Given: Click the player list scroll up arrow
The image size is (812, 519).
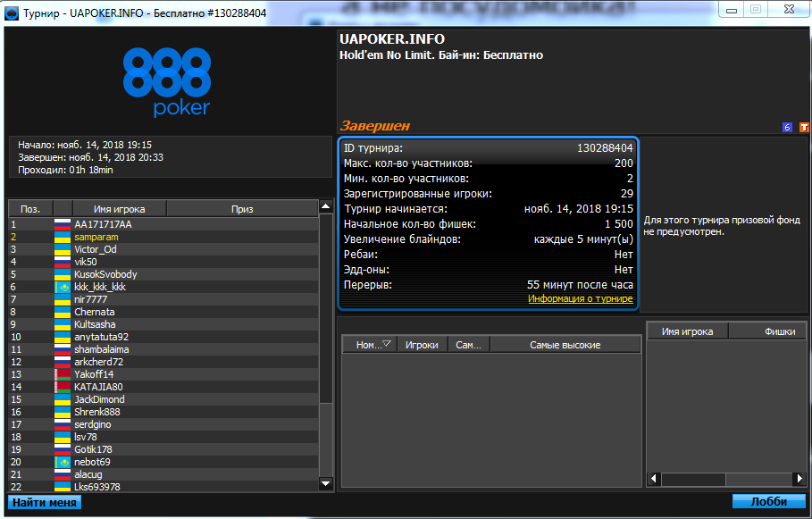Looking at the screenshot, I should 326,206.
